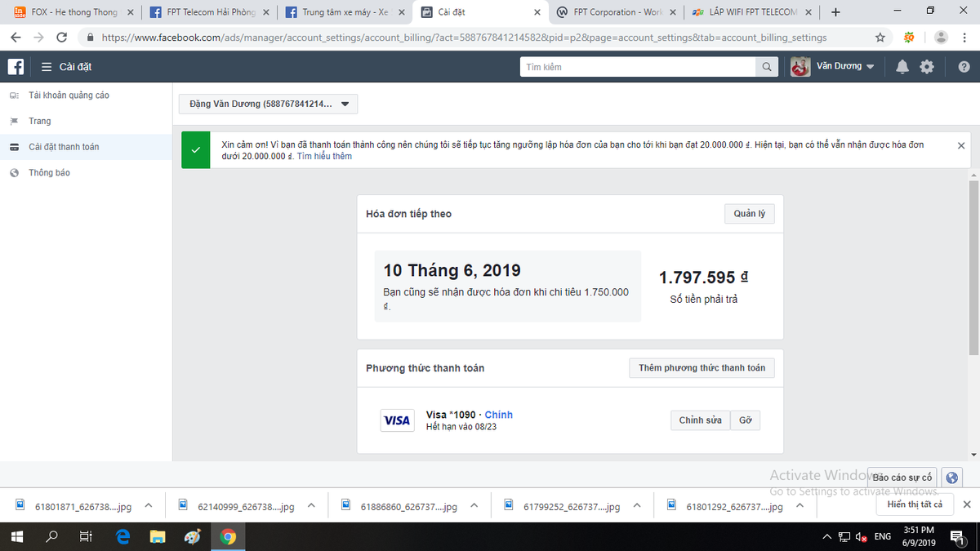Open the settings gear in Facebook header
This screenshot has height=551, width=980.
pos(927,67)
